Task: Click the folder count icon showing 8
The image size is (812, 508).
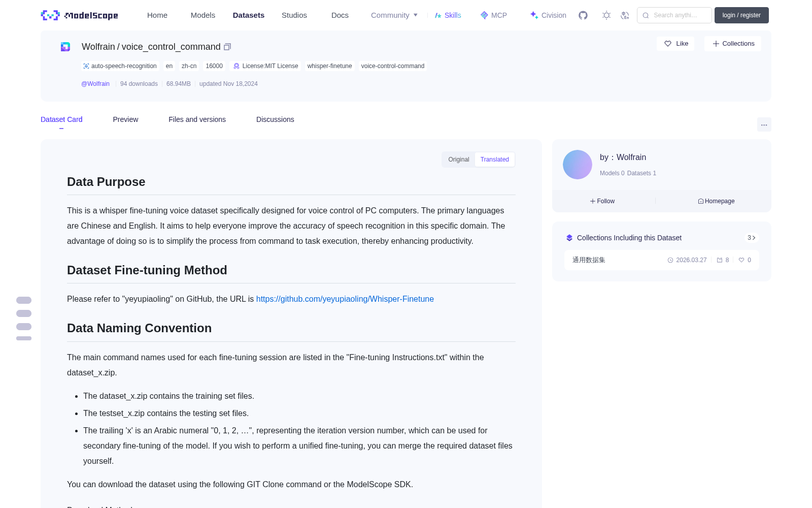Action: 720,260
